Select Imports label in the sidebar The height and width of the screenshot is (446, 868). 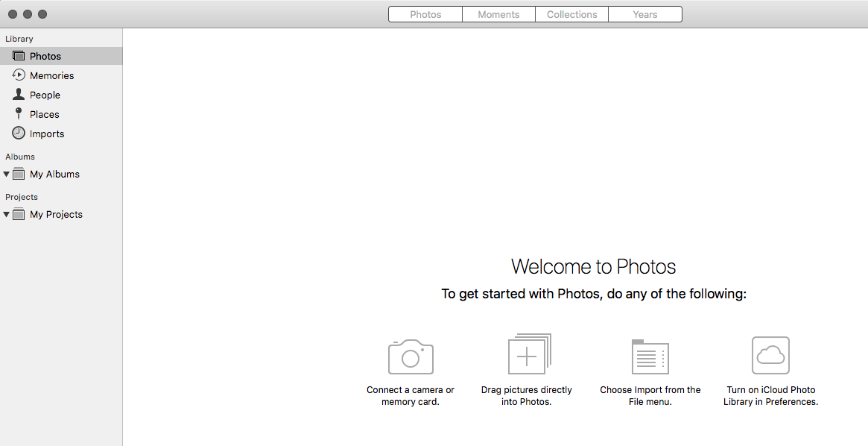pyautogui.click(x=47, y=134)
